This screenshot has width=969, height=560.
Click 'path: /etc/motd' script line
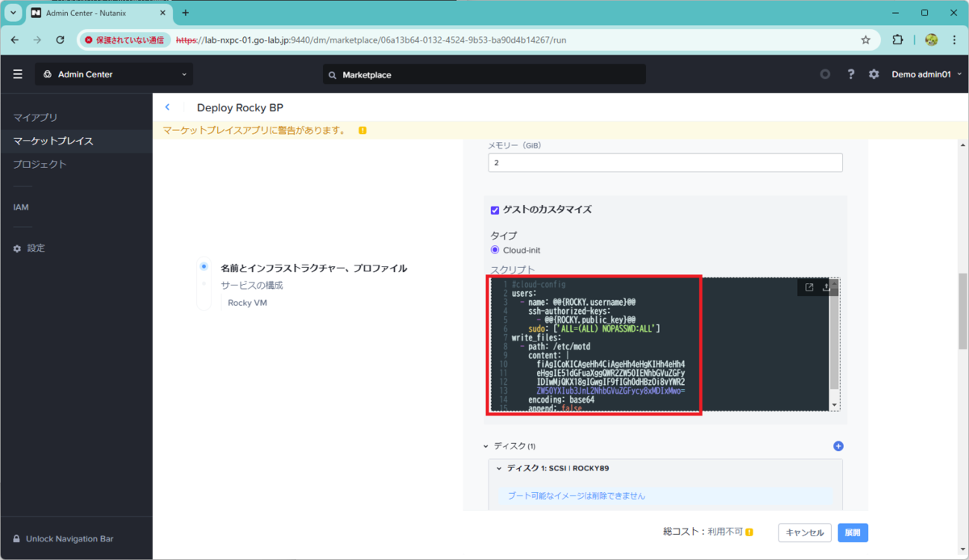(x=559, y=346)
